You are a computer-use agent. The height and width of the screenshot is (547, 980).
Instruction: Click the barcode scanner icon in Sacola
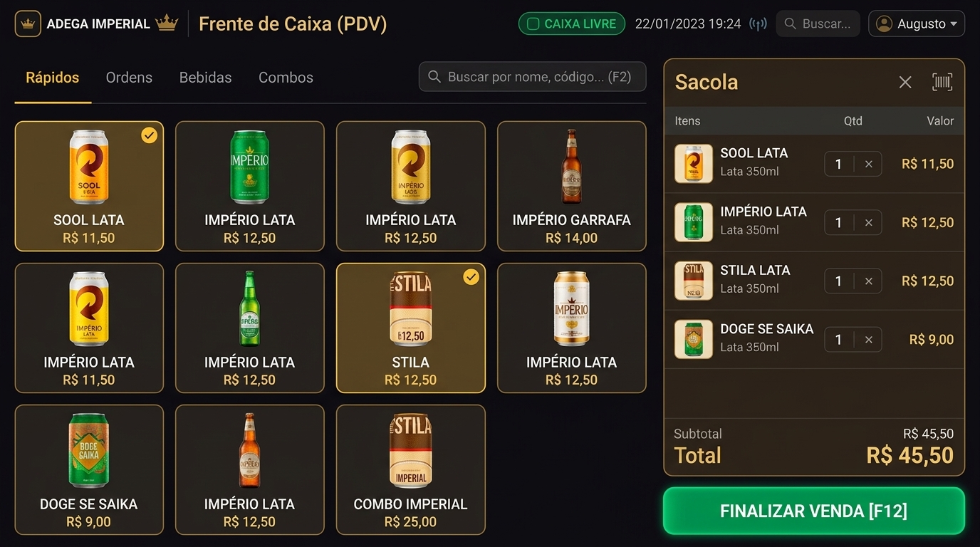[942, 82]
